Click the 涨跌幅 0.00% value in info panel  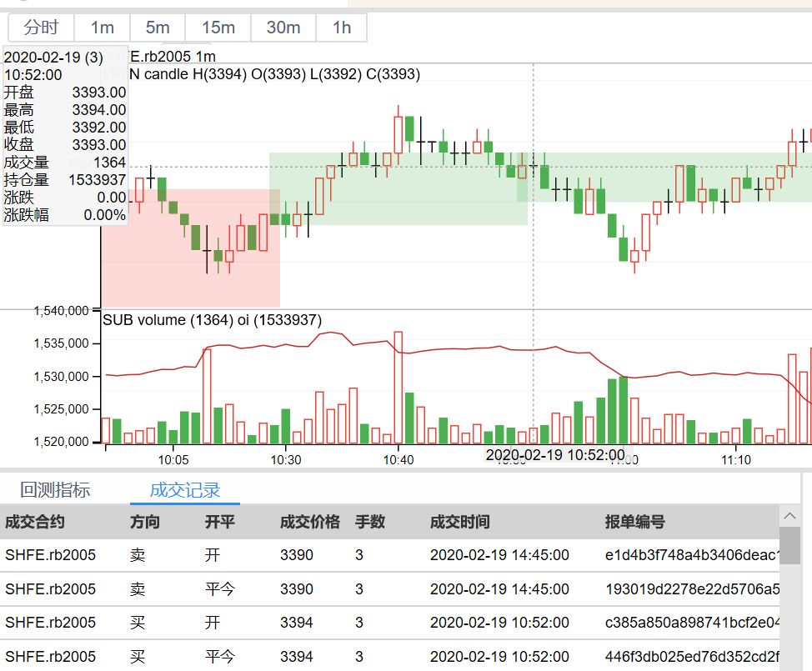tap(104, 215)
